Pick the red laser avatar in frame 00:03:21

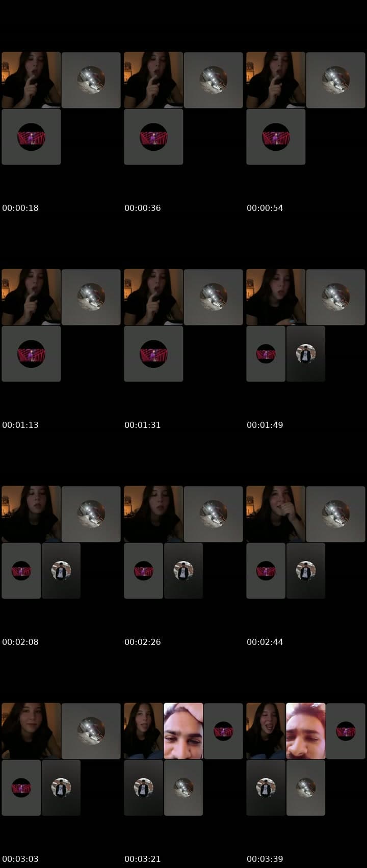[x=223, y=731]
